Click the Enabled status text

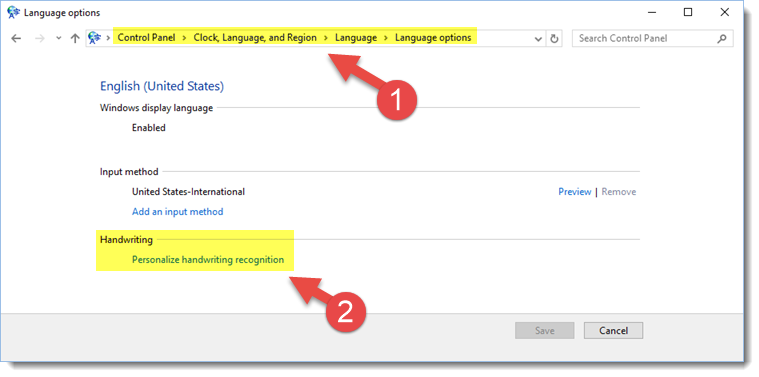click(149, 128)
